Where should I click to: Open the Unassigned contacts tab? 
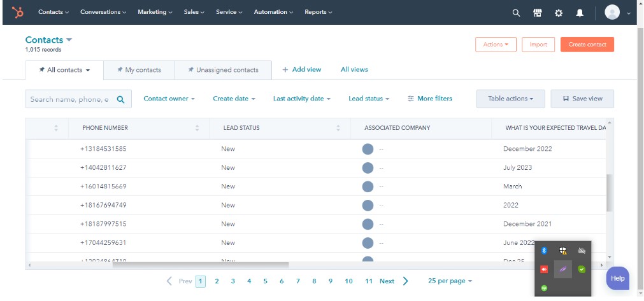pyautogui.click(x=223, y=70)
